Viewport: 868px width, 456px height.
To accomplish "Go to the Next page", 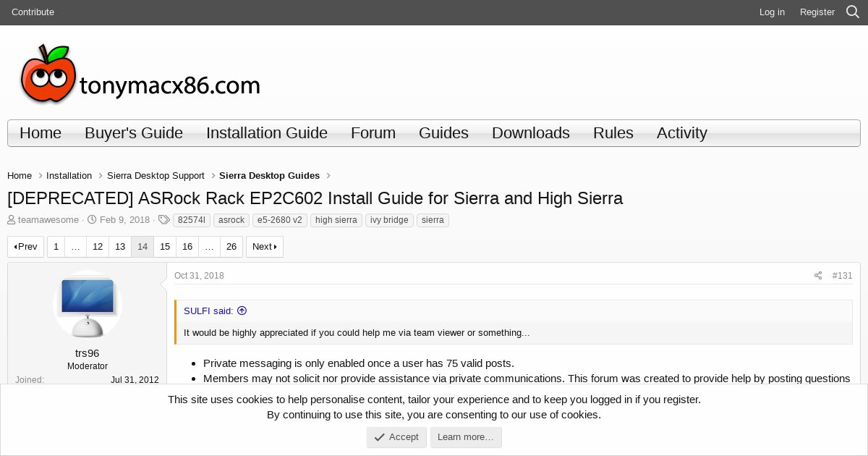I will pyautogui.click(x=265, y=247).
